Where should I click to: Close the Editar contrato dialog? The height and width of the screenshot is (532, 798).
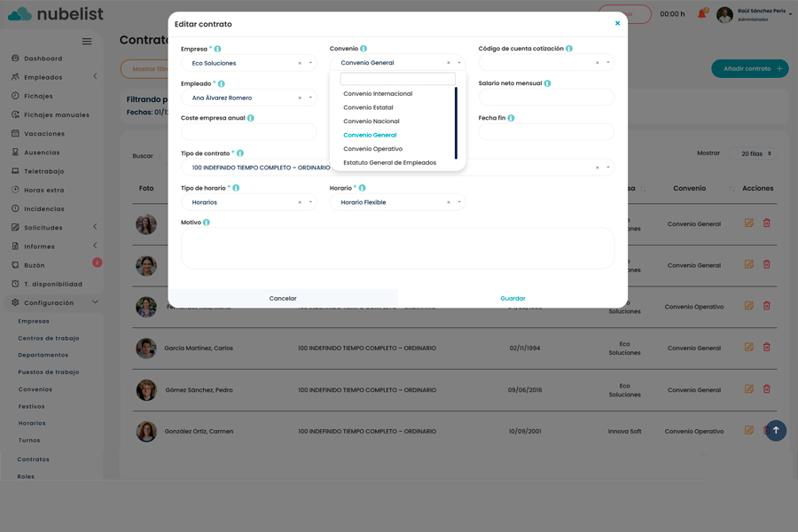click(x=617, y=24)
